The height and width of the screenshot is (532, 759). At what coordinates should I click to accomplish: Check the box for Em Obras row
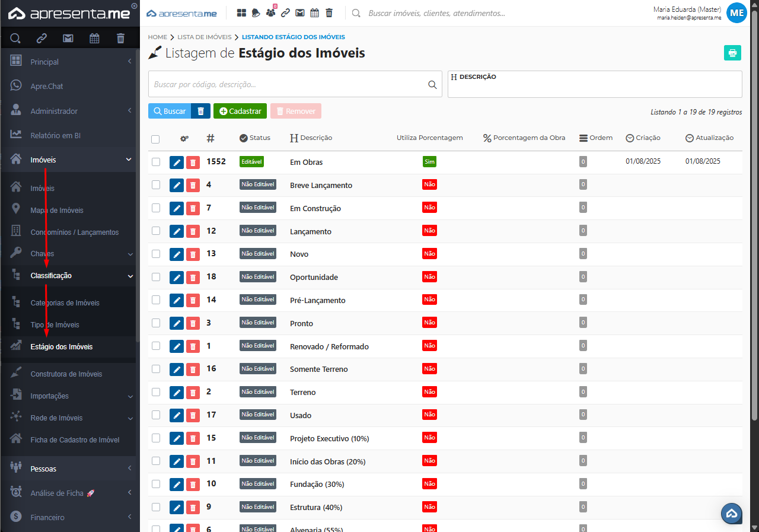[156, 162]
